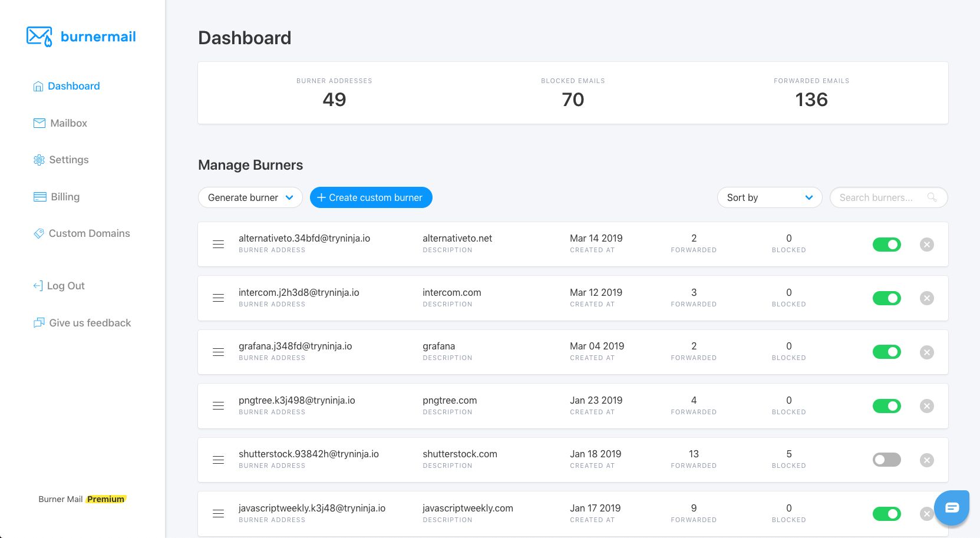Click the Forwarded Emails count 136

(x=811, y=100)
